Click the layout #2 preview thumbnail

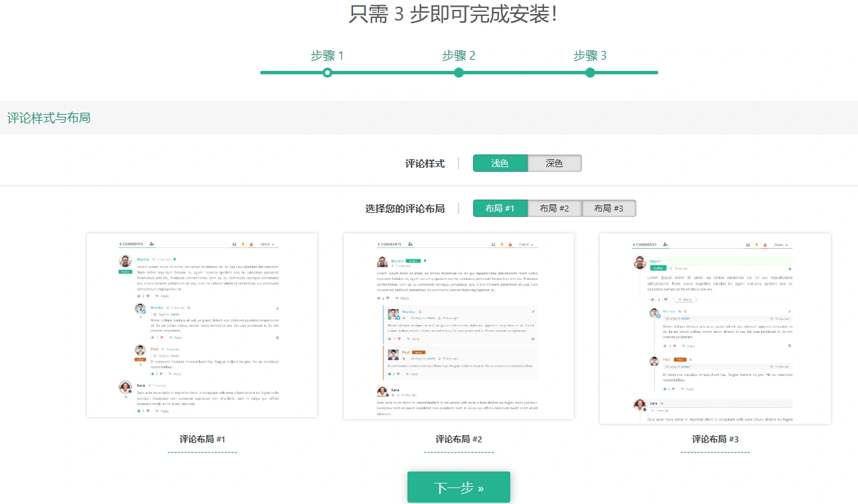[x=459, y=325]
